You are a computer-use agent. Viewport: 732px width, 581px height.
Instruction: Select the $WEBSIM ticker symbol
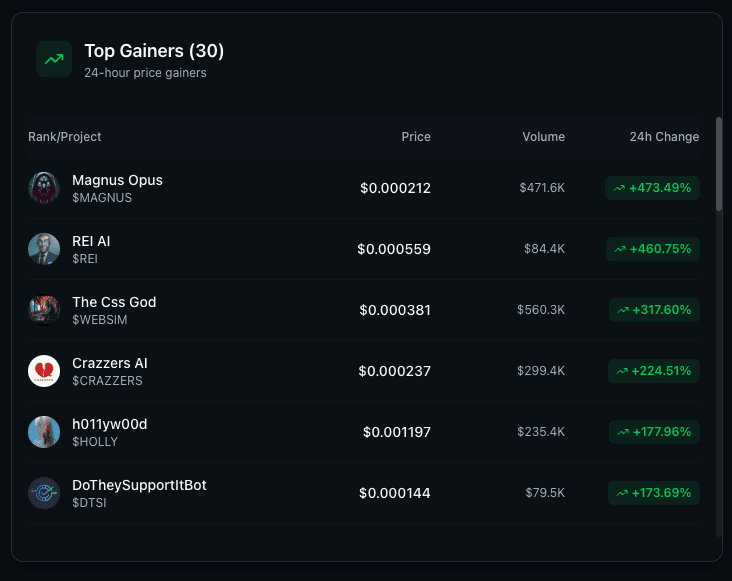(x=100, y=320)
